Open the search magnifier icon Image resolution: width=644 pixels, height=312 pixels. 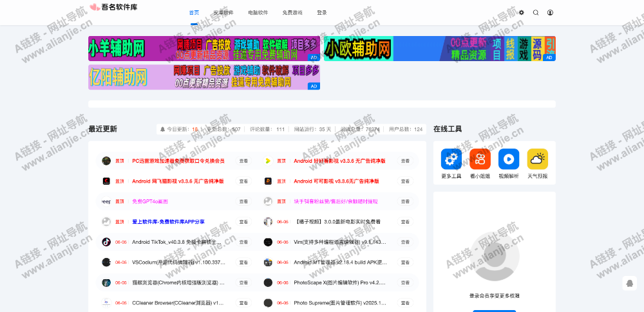point(536,13)
